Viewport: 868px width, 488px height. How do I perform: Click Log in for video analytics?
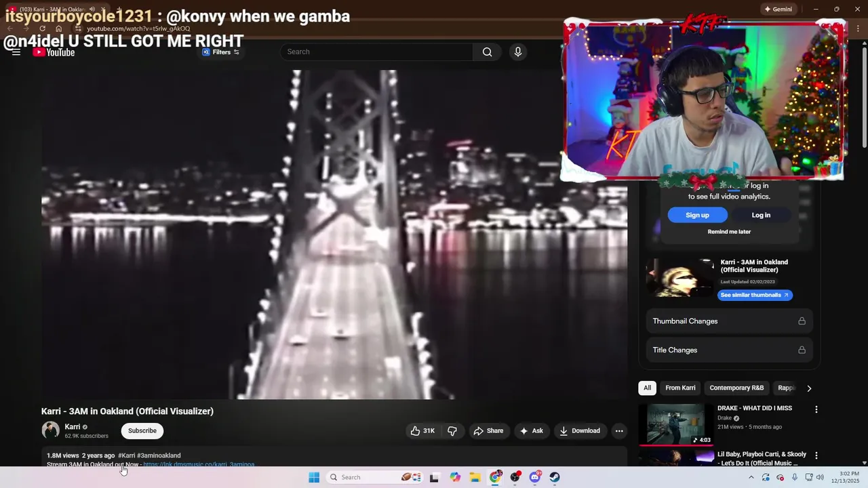point(761,215)
